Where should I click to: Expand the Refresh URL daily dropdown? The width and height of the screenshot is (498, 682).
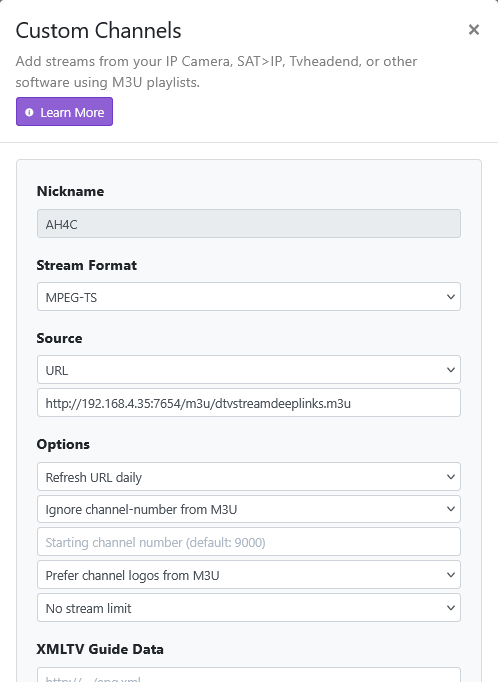click(249, 477)
